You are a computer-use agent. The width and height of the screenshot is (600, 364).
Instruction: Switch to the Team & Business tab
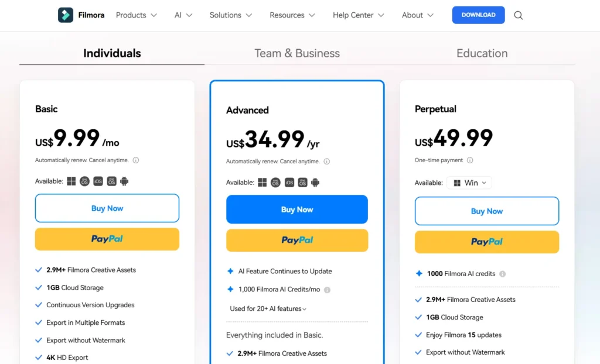point(297,53)
